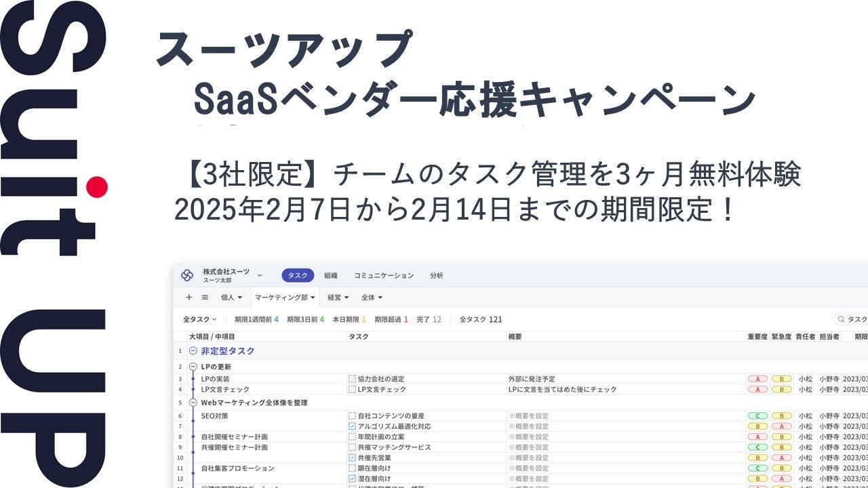Open the 株式会社スーツ account chevron

tap(260, 275)
